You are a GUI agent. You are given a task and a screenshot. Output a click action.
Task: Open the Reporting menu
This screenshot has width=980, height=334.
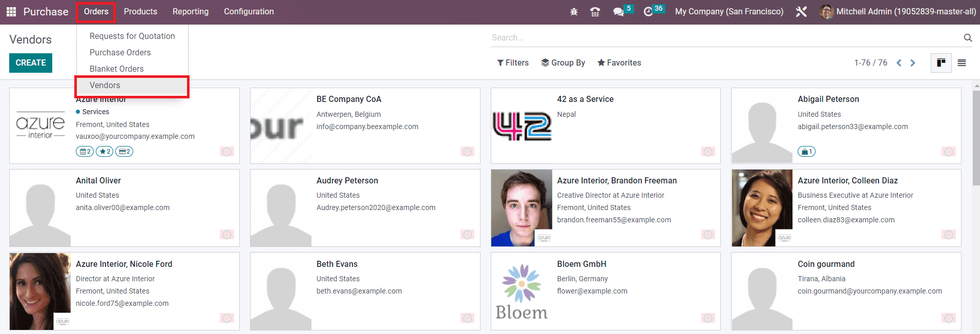point(191,12)
